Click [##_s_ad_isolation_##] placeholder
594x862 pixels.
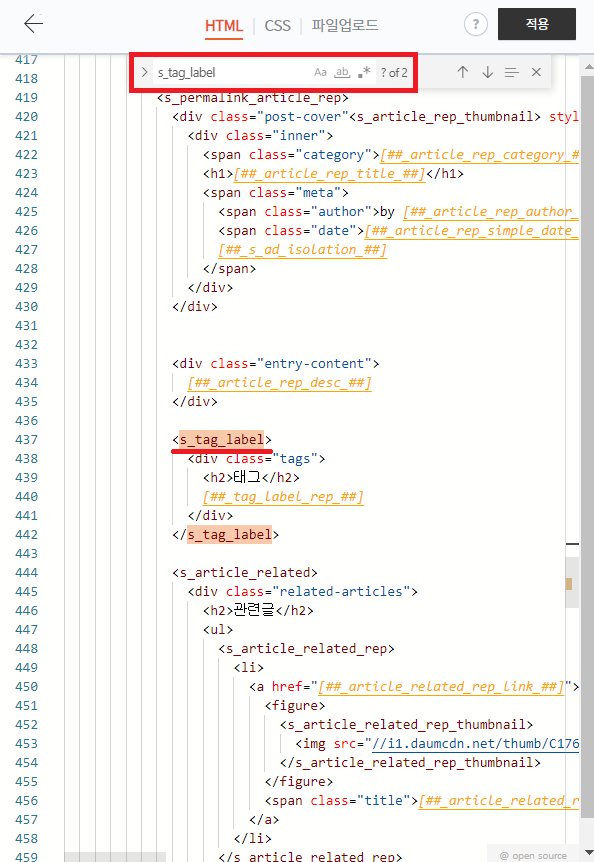pyautogui.click(x=302, y=250)
